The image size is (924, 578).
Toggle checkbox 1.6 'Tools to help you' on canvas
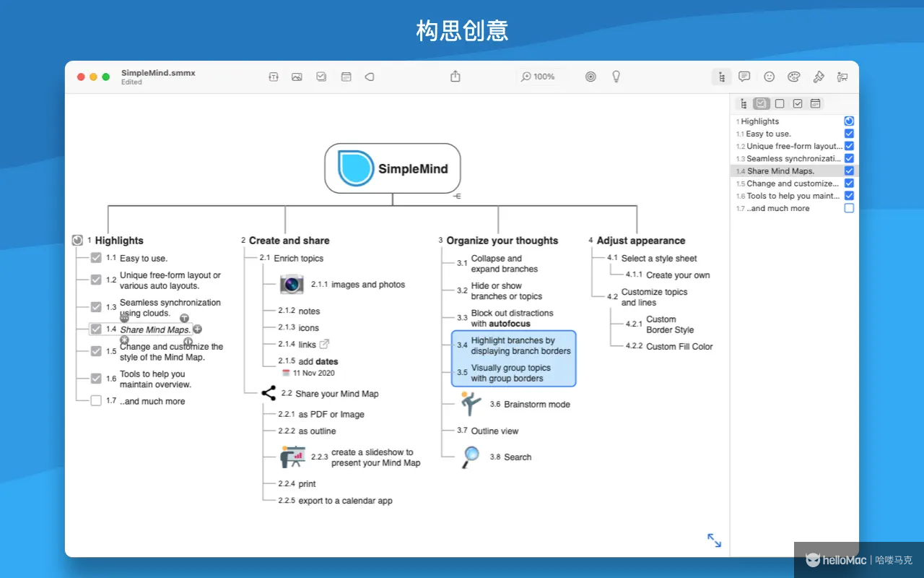[96, 379]
